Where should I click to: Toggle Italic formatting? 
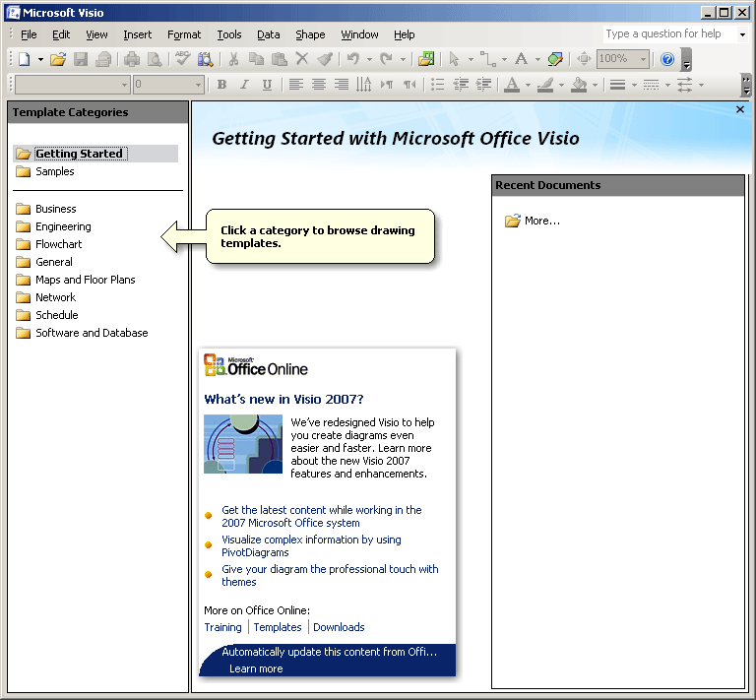click(x=244, y=85)
